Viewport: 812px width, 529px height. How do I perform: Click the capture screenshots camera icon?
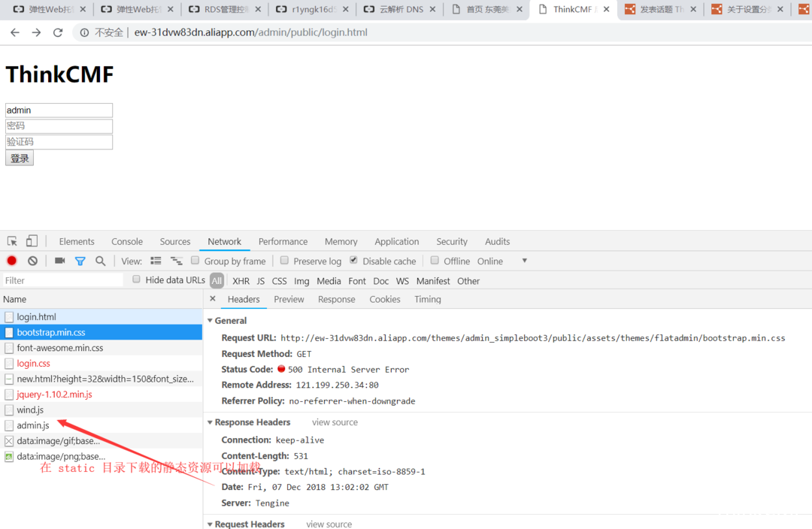(x=60, y=261)
